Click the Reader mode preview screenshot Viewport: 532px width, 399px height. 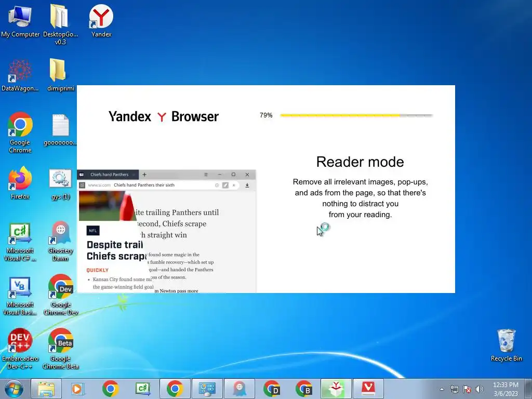click(167, 231)
